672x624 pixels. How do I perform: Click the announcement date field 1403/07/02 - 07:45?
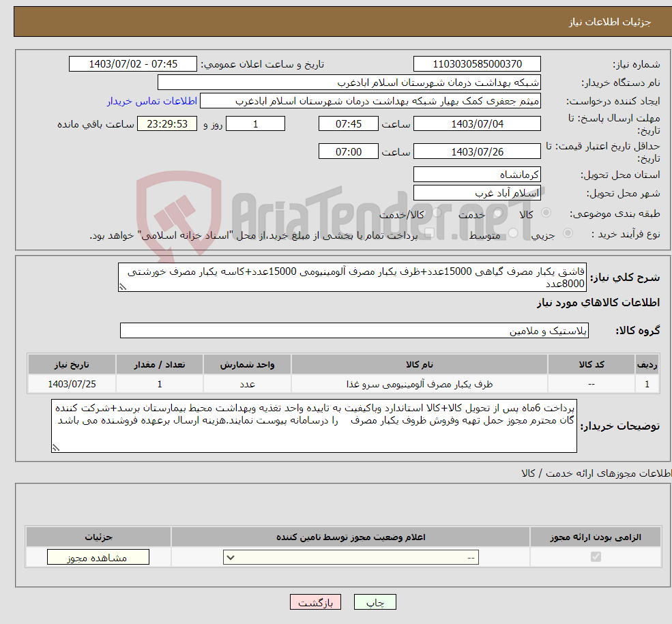coord(133,64)
